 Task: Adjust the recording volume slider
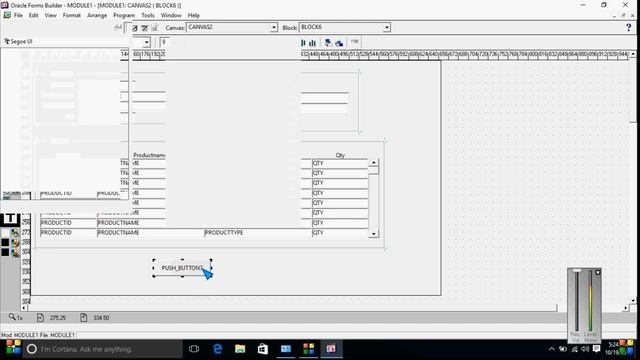(576, 271)
